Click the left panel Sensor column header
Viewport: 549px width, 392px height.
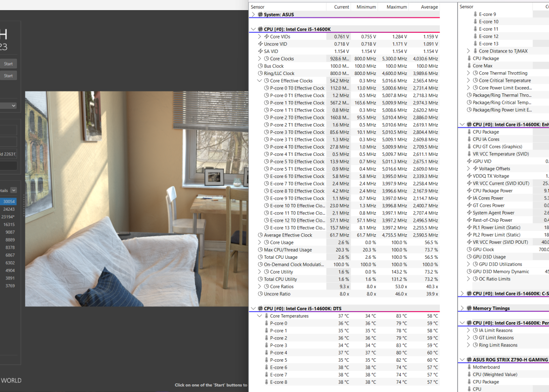point(288,7)
